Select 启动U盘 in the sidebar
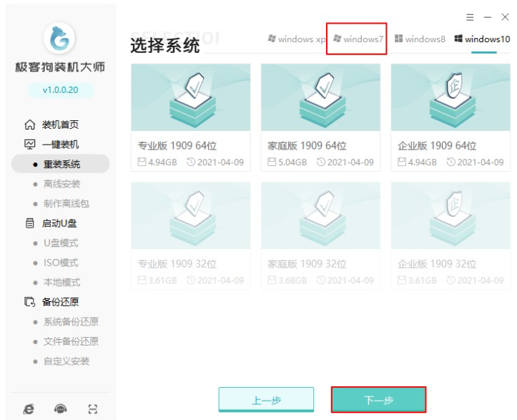 click(x=59, y=223)
